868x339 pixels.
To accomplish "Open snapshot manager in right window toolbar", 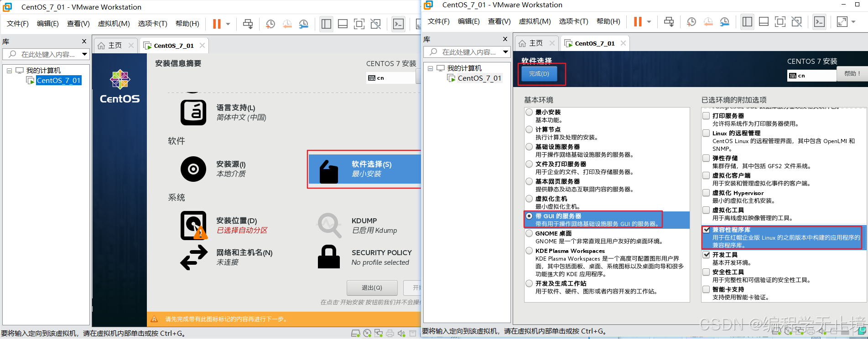I will tap(725, 21).
